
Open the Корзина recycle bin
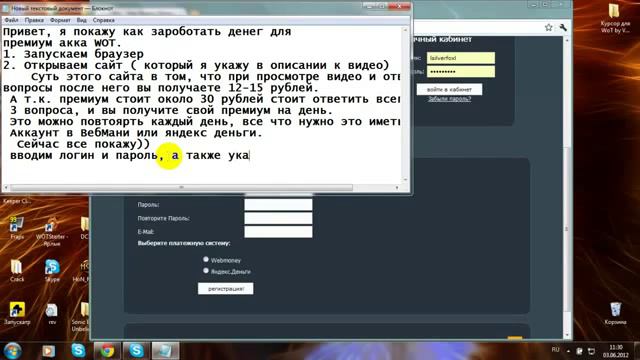(x=615, y=313)
